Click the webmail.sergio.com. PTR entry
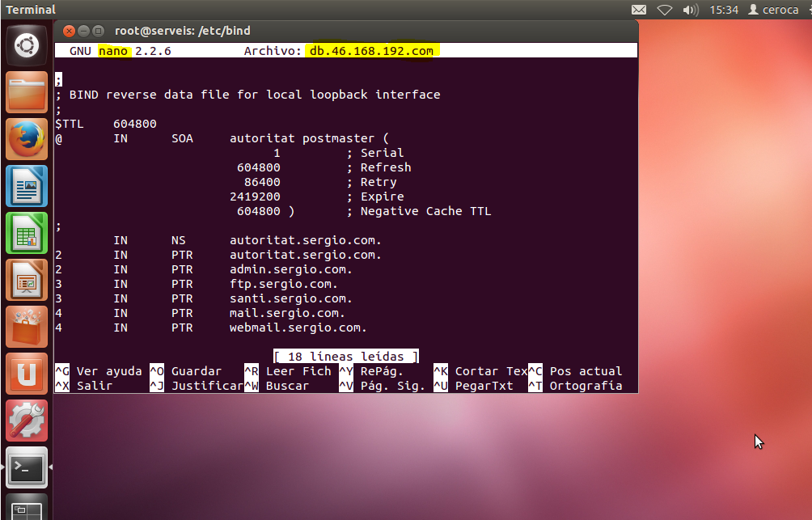 298,328
